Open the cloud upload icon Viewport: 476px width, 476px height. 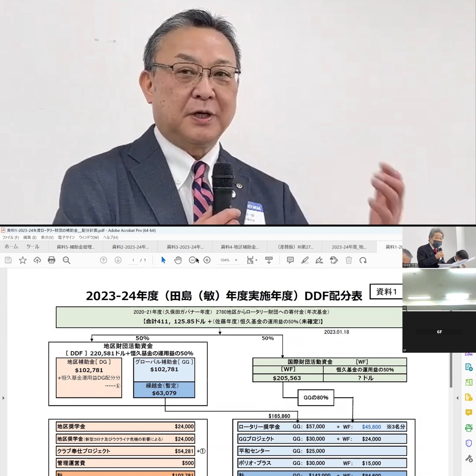coord(37,260)
